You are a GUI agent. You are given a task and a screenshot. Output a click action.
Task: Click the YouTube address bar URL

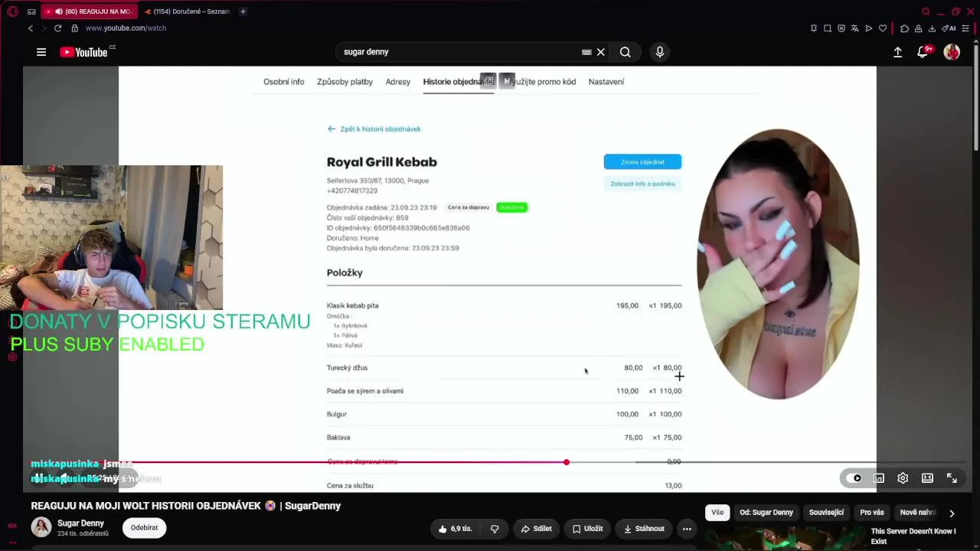tap(126, 28)
